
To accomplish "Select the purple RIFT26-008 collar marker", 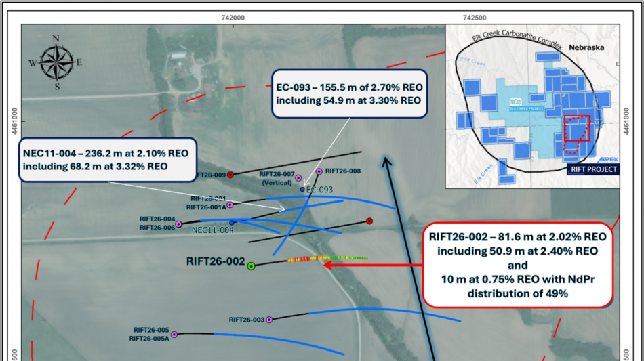I will coord(319,171).
